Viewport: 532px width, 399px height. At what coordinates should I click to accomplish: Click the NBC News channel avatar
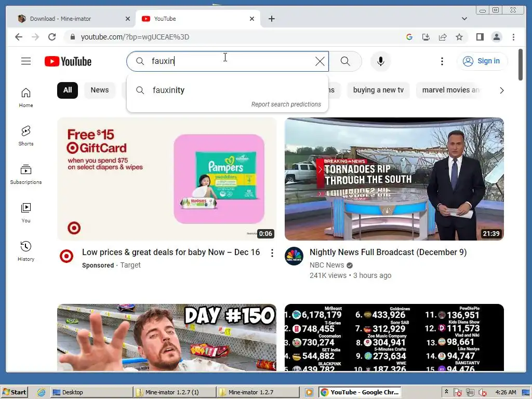(294, 256)
